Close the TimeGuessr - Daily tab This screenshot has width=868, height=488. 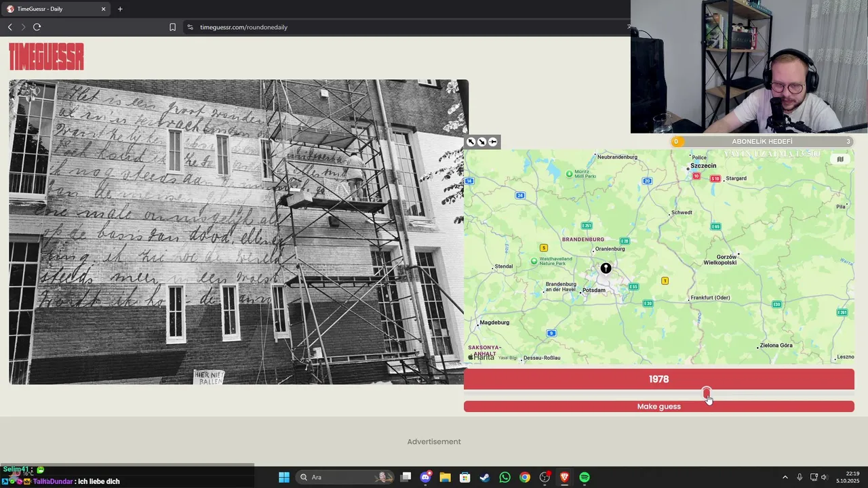104,9
